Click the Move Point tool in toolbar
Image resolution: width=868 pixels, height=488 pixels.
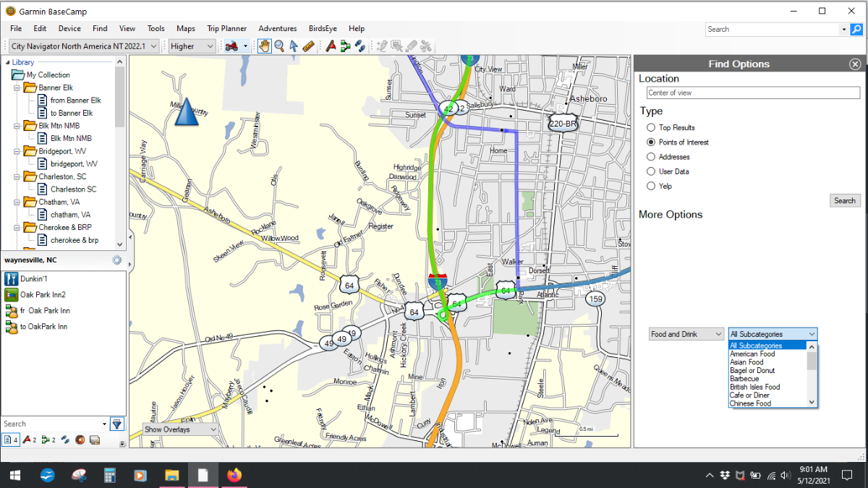pos(397,46)
